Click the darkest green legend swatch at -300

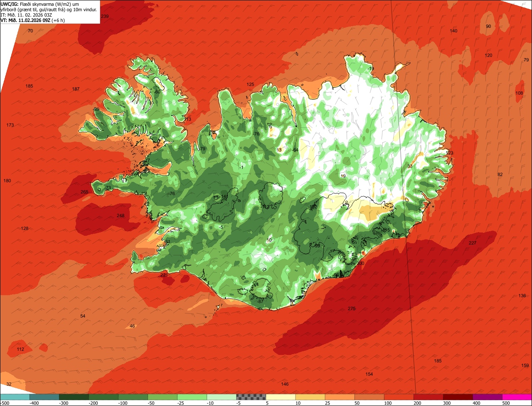pyautogui.click(x=74, y=397)
